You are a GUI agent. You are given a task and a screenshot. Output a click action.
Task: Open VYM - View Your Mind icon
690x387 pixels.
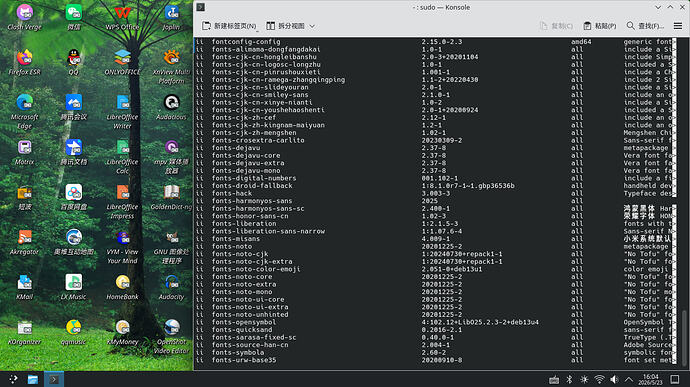coord(122,237)
